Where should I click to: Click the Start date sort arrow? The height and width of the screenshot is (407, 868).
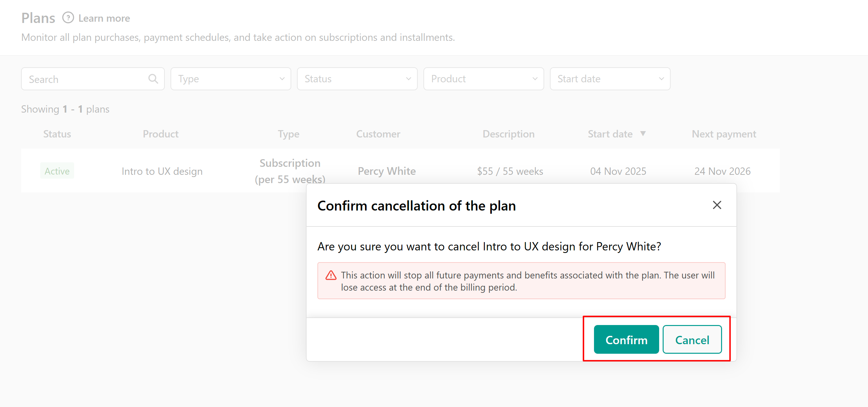tap(643, 134)
